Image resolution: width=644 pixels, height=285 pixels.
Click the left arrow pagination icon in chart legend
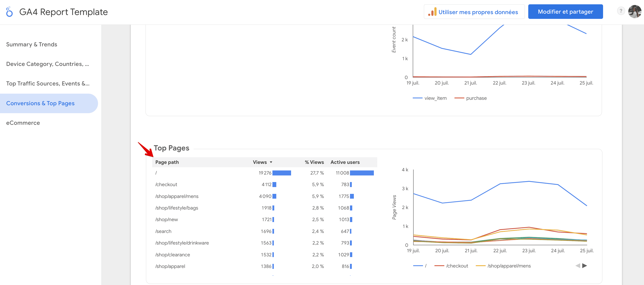(578, 266)
